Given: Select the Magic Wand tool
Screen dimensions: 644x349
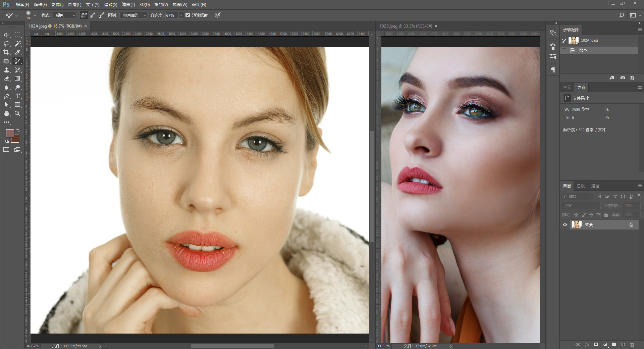Looking at the screenshot, I should [x=17, y=44].
